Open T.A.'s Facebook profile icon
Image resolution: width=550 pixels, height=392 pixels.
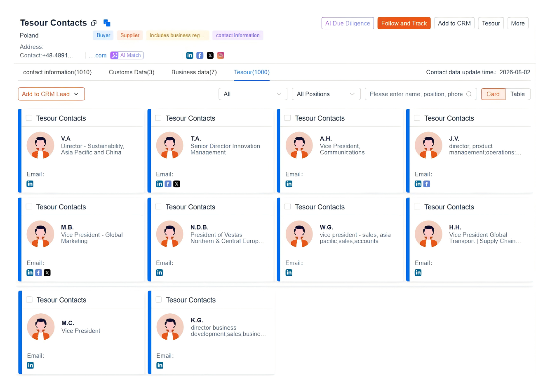(x=168, y=184)
